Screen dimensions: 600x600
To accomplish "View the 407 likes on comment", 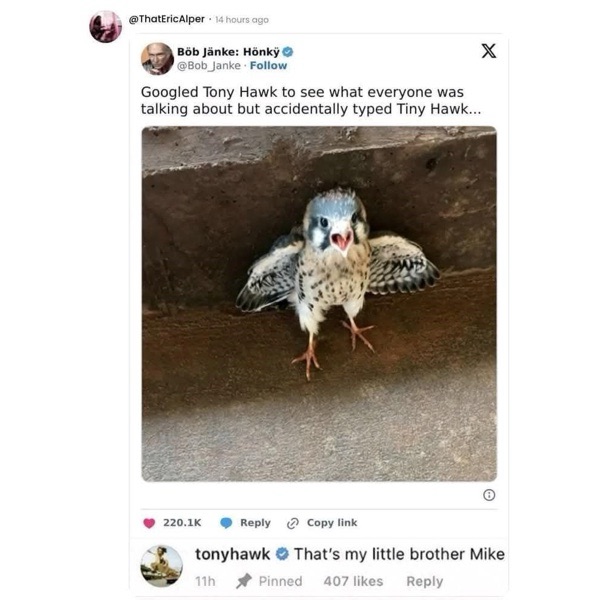I will pyautogui.click(x=353, y=581).
